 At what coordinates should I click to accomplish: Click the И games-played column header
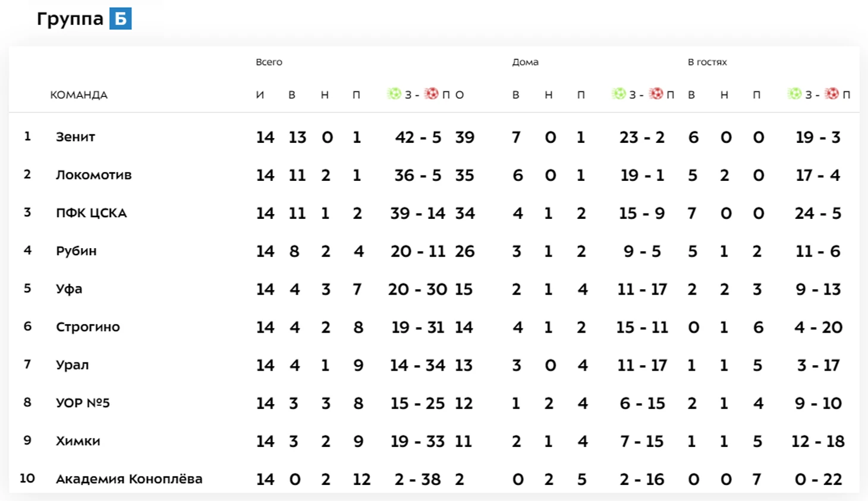(260, 95)
